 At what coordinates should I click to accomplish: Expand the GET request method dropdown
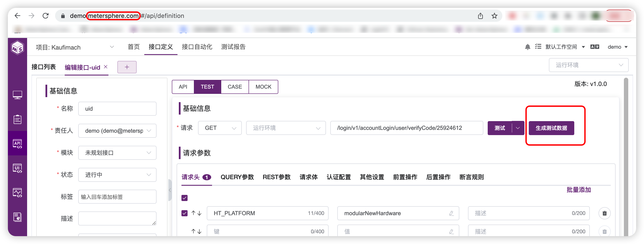click(219, 128)
